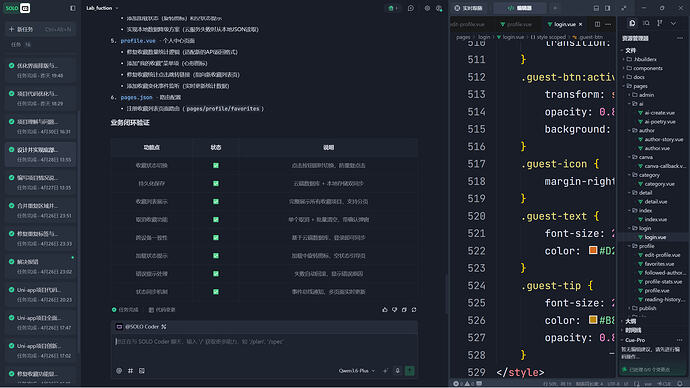
Task: Click the green status icon in the chat header
Action: click(392, 8)
